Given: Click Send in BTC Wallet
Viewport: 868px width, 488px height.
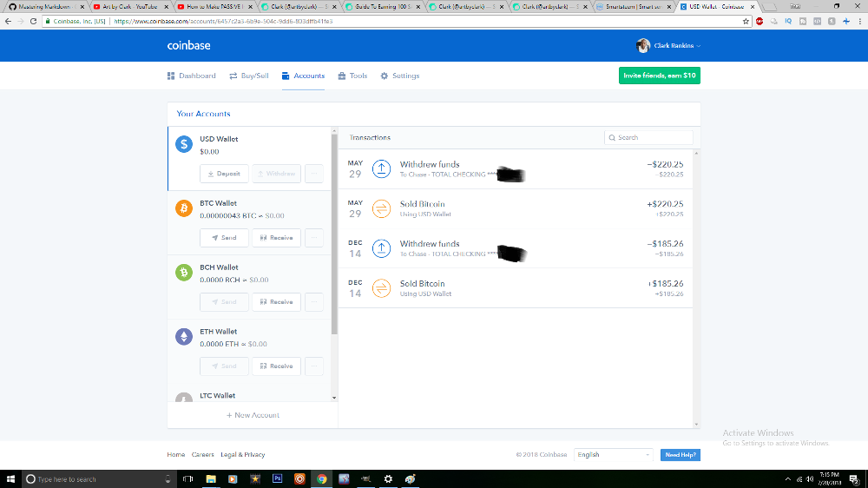Looking at the screenshot, I should tap(224, 238).
